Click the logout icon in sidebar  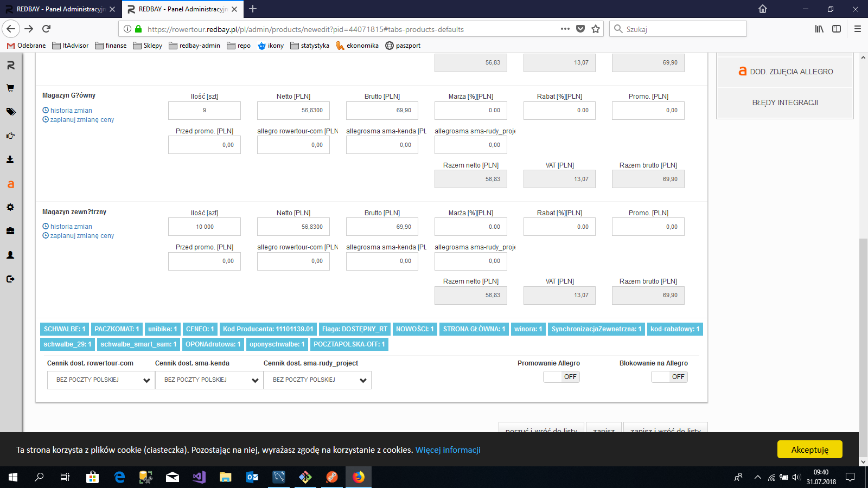click(10, 279)
